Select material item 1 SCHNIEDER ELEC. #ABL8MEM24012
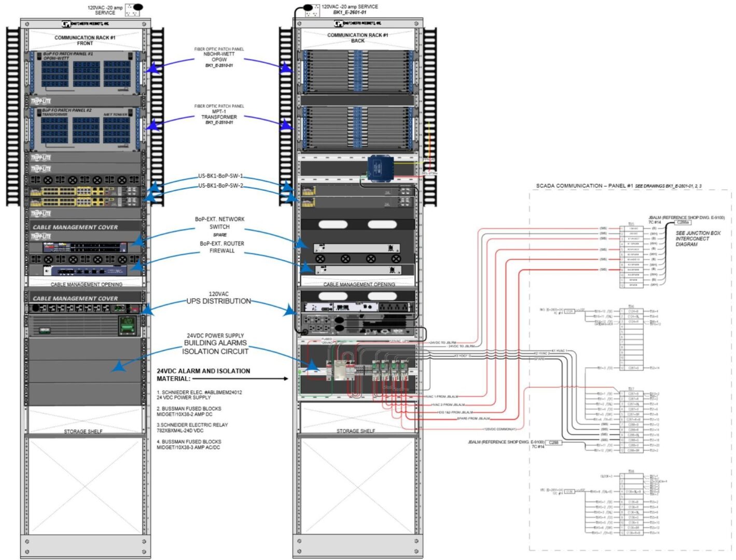Image resolution: width=736 pixels, height=560 pixels. (199, 395)
